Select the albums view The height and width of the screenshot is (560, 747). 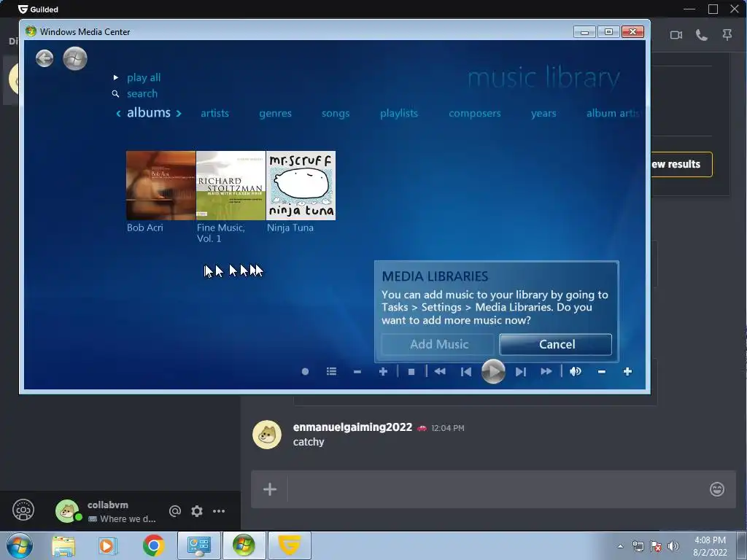(149, 112)
